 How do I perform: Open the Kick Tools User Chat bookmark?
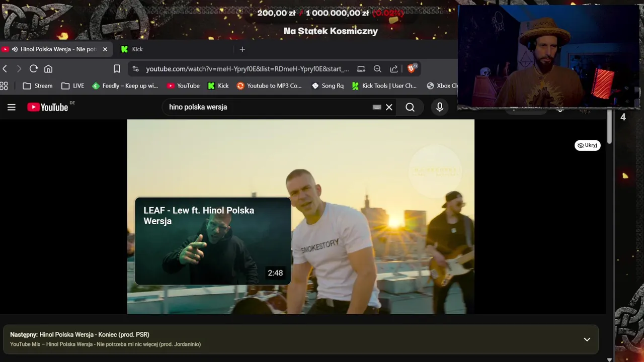384,86
